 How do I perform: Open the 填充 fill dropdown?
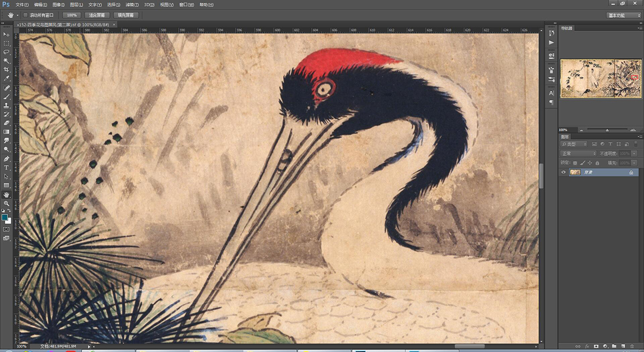click(634, 162)
